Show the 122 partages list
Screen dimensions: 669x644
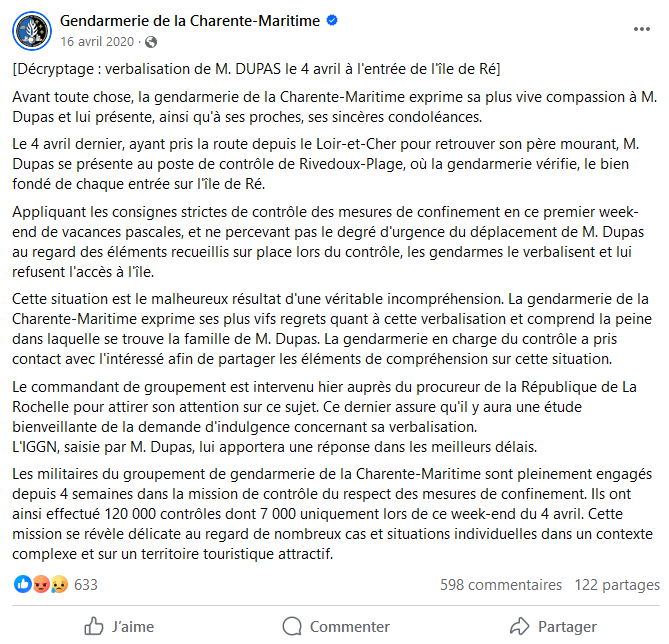pyautogui.click(x=617, y=585)
